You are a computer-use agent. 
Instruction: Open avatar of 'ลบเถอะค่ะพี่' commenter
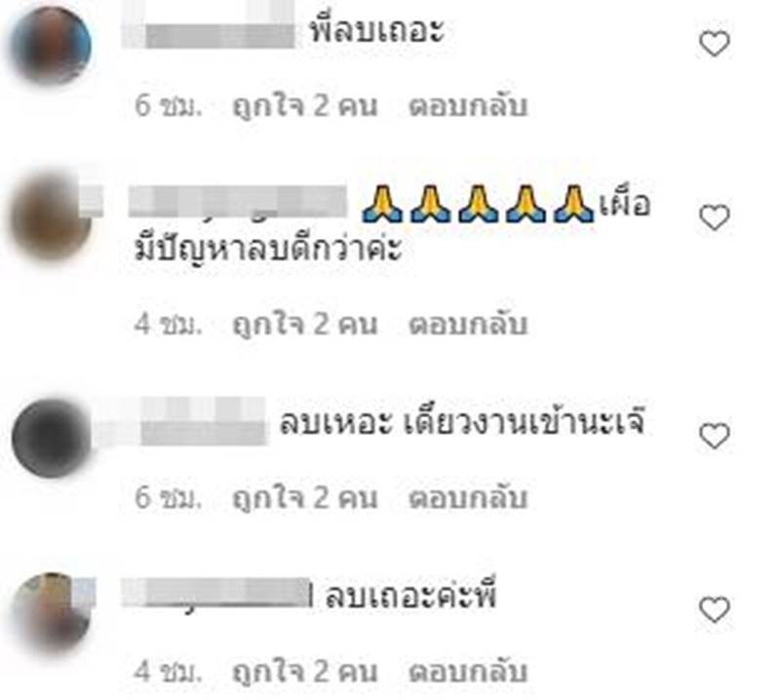click(x=51, y=612)
